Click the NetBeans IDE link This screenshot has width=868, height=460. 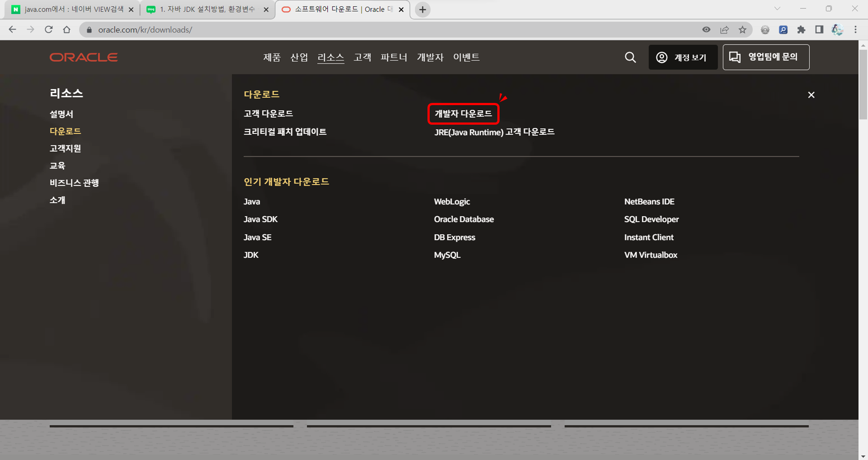tap(649, 202)
